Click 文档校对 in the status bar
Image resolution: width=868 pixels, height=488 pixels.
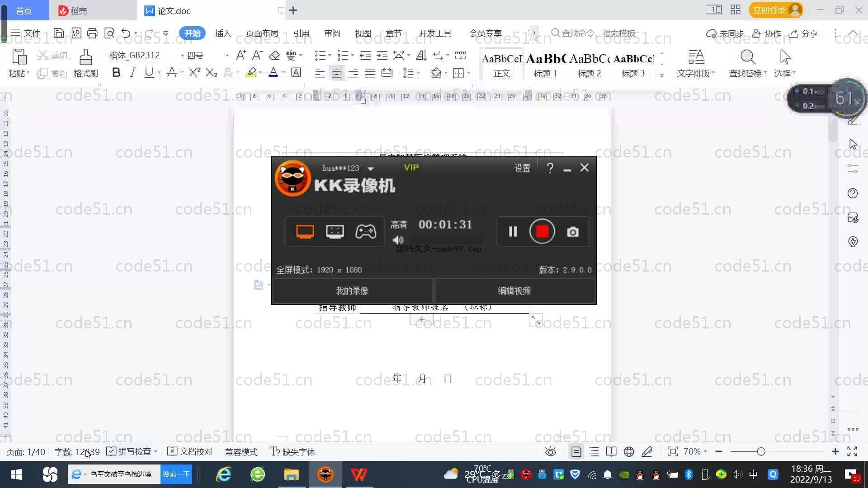tap(190, 452)
